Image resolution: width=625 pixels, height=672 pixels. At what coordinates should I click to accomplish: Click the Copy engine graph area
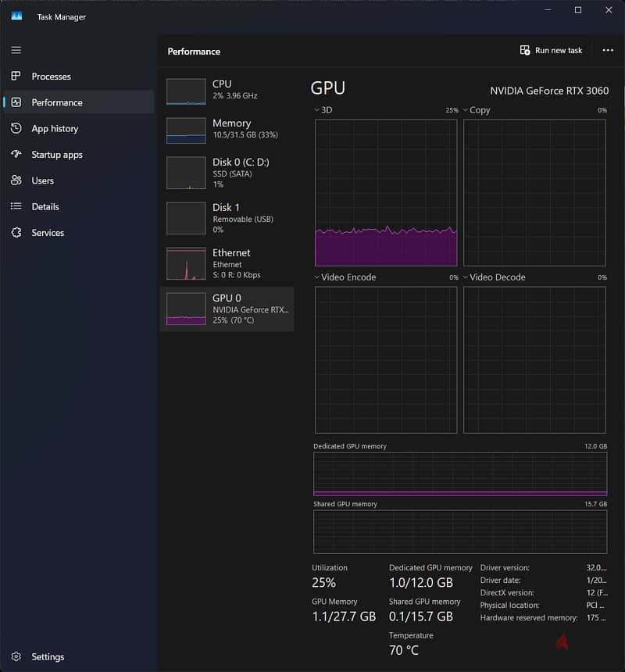[534, 192]
